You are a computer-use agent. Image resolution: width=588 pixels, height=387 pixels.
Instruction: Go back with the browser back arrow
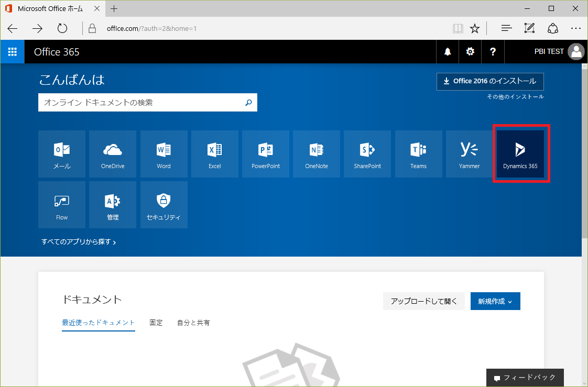(x=13, y=28)
